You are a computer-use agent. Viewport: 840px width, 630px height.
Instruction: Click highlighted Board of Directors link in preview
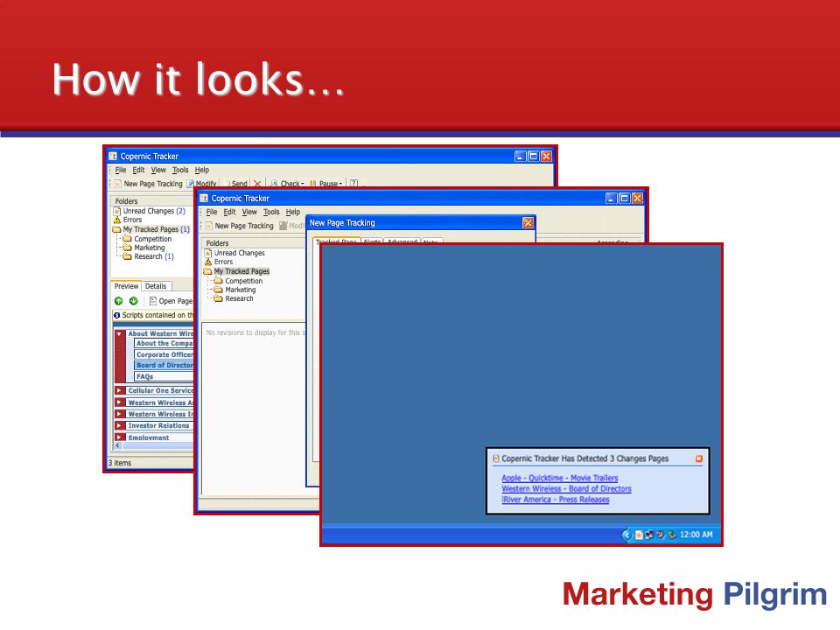pyautogui.click(x=164, y=366)
